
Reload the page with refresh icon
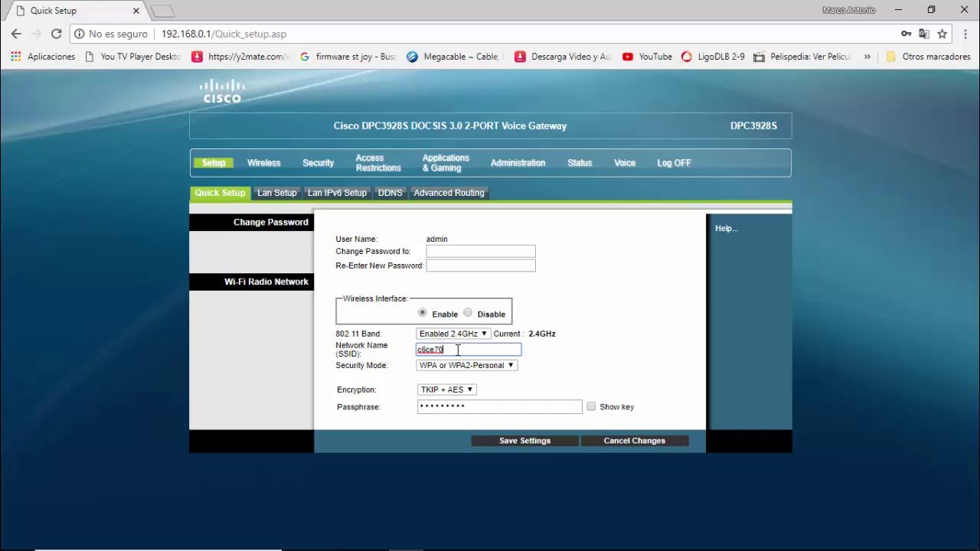click(x=56, y=34)
